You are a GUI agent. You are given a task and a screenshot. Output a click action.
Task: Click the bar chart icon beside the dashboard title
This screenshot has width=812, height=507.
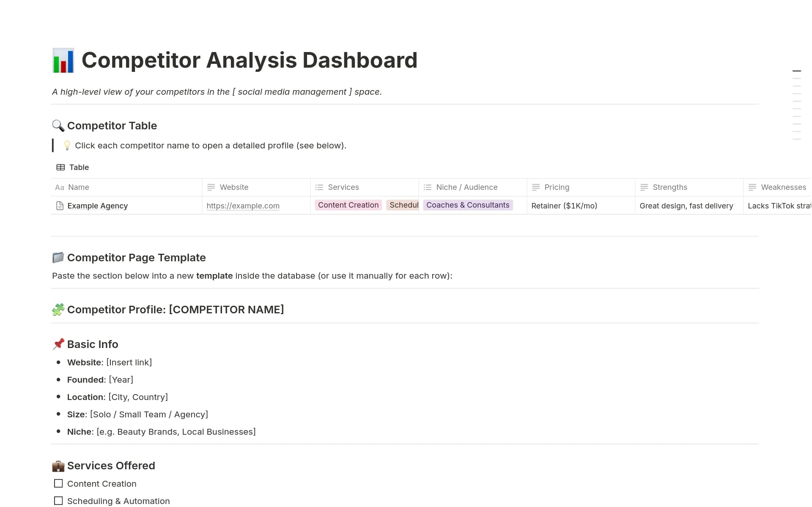63,60
